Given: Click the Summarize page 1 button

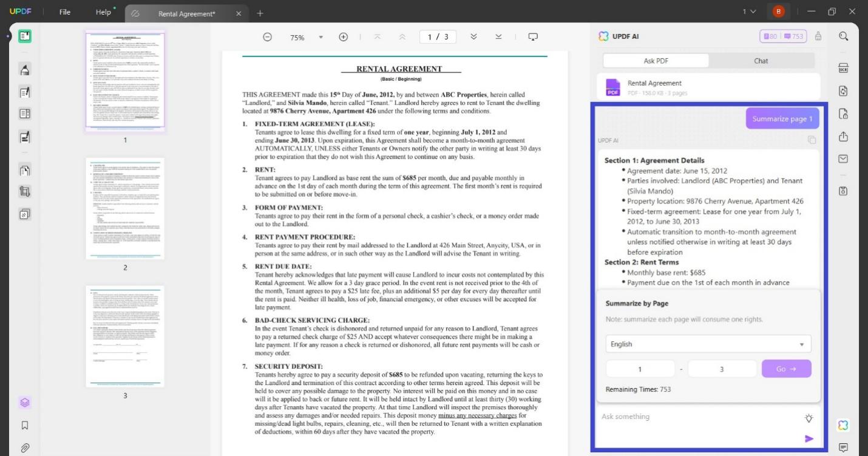Looking at the screenshot, I should pyautogui.click(x=782, y=118).
